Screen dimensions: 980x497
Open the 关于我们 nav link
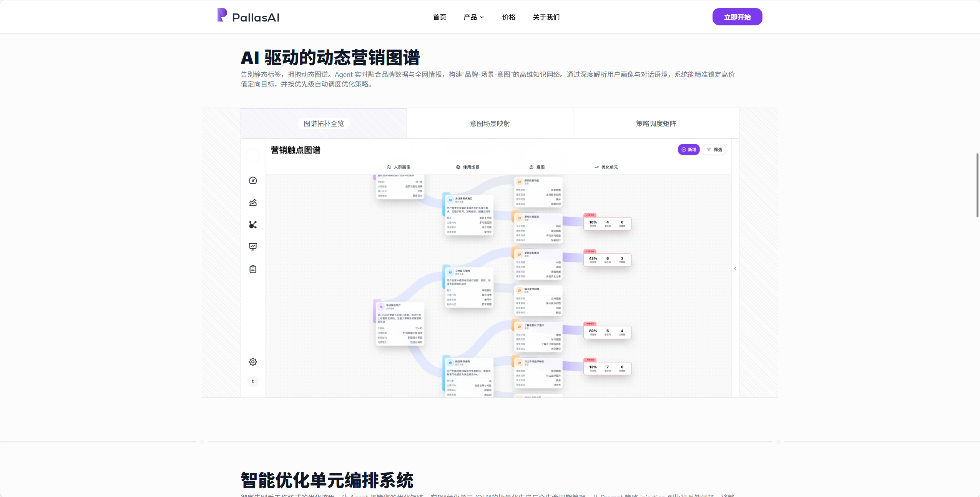(546, 17)
